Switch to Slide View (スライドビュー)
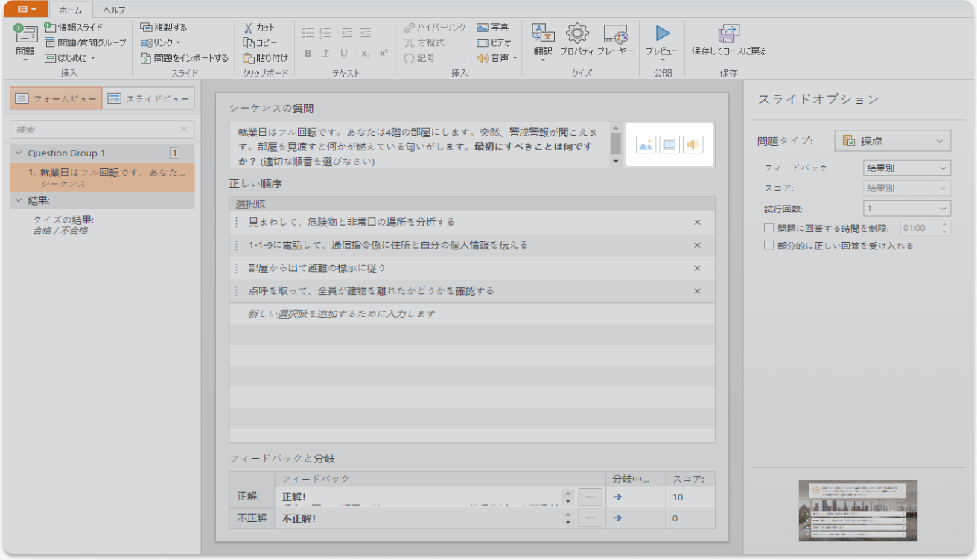Image resolution: width=977 pixels, height=560 pixels. [148, 98]
